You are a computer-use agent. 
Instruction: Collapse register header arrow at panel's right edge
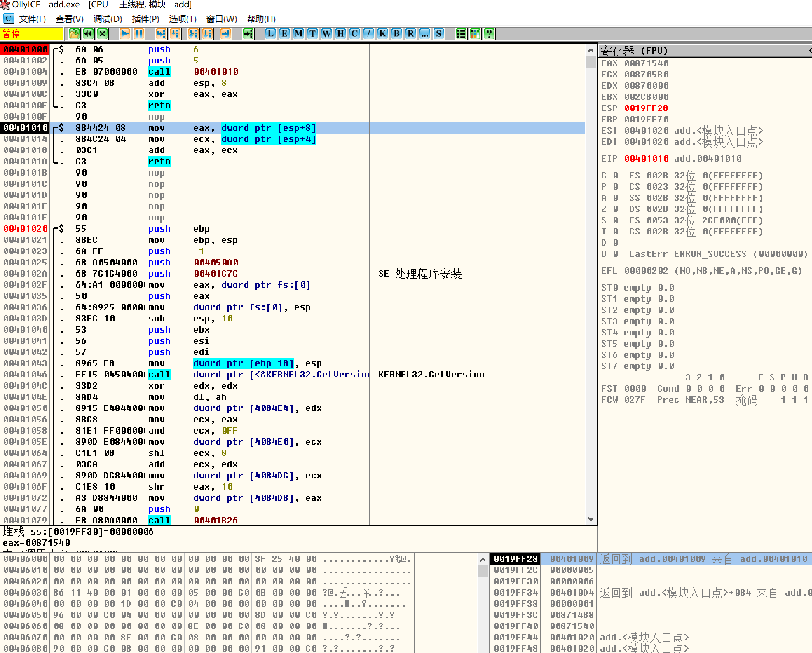click(810, 50)
